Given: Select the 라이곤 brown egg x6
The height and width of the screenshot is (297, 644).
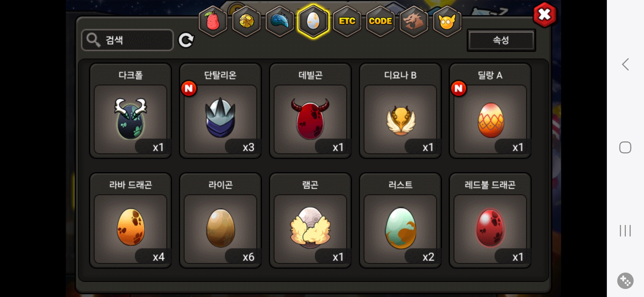Looking at the screenshot, I should [220, 220].
